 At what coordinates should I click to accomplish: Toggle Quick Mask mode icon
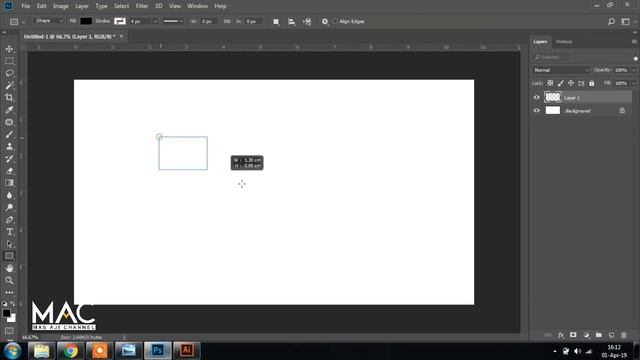coord(9,331)
